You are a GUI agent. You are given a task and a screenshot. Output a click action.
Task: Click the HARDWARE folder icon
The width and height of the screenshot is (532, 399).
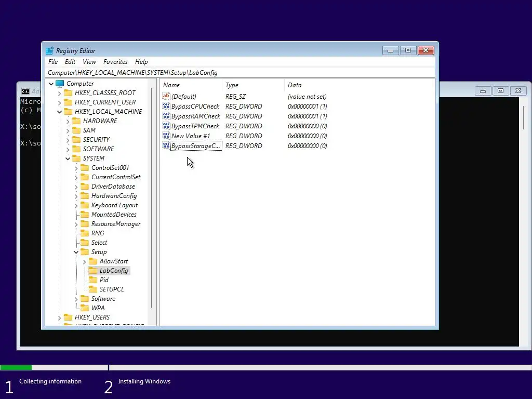click(x=77, y=121)
